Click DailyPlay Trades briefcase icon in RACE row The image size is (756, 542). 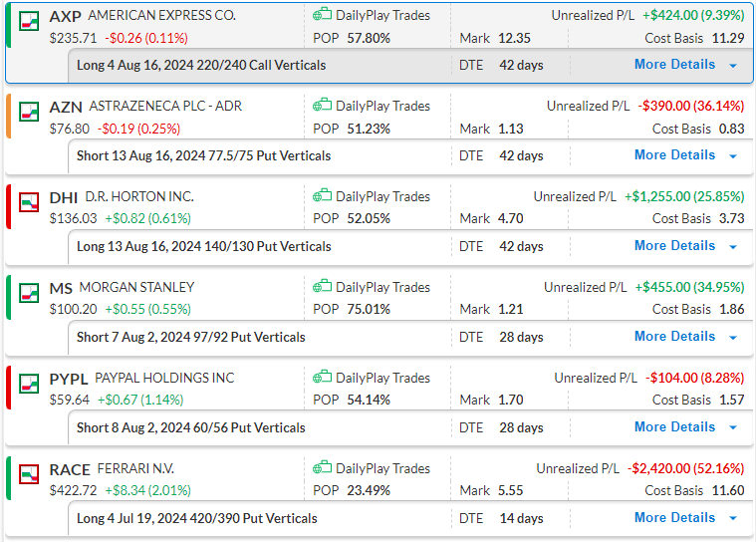pyautogui.click(x=322, y=467)
